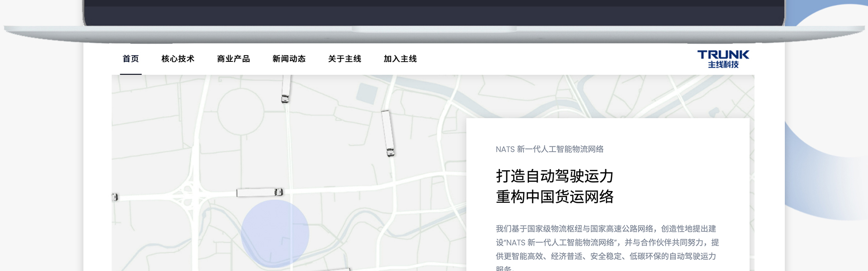Click the heading 打造自动驾驶运力

click(x=555, y=176)
